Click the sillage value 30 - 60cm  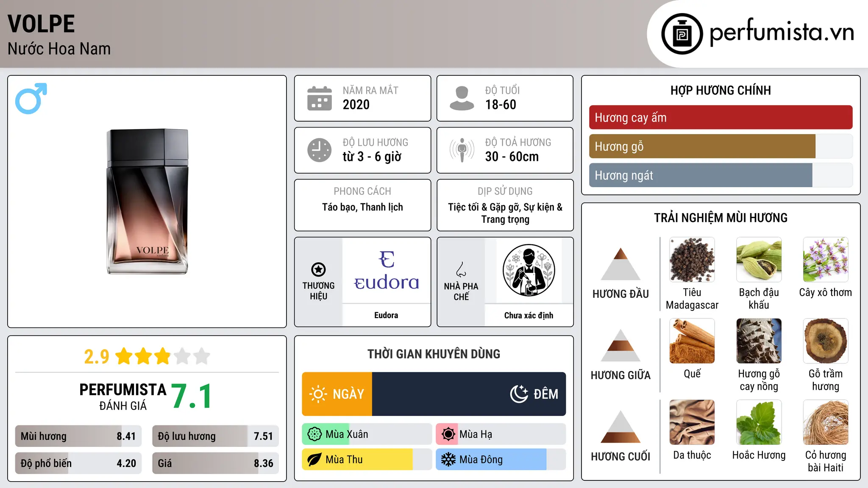click(512, 157)
